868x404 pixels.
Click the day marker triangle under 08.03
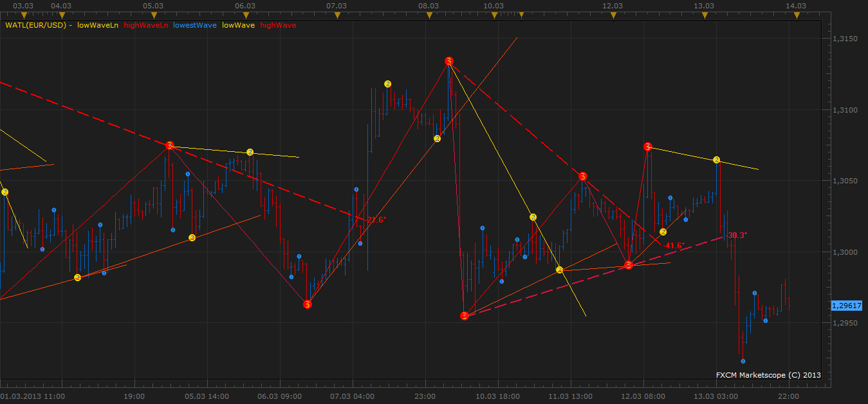pyautogui.click(x=429, y=15)
